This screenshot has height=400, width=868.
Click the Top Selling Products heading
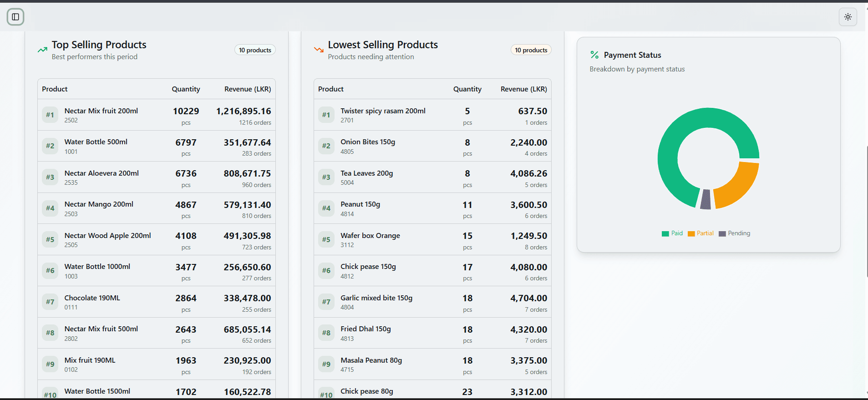[99, 45]
